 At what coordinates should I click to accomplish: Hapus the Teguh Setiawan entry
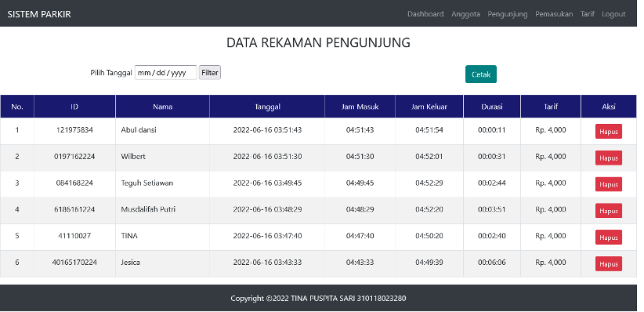coord(609,184)
